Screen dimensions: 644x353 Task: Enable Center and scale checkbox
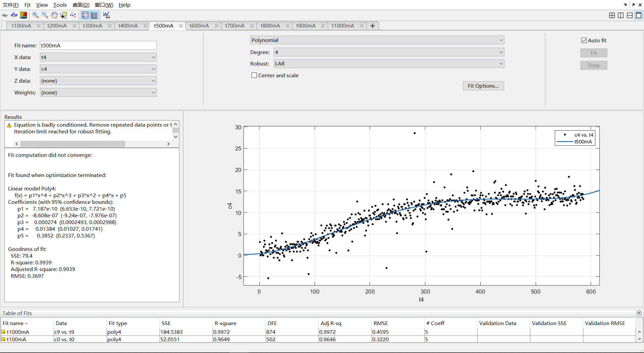254,75
